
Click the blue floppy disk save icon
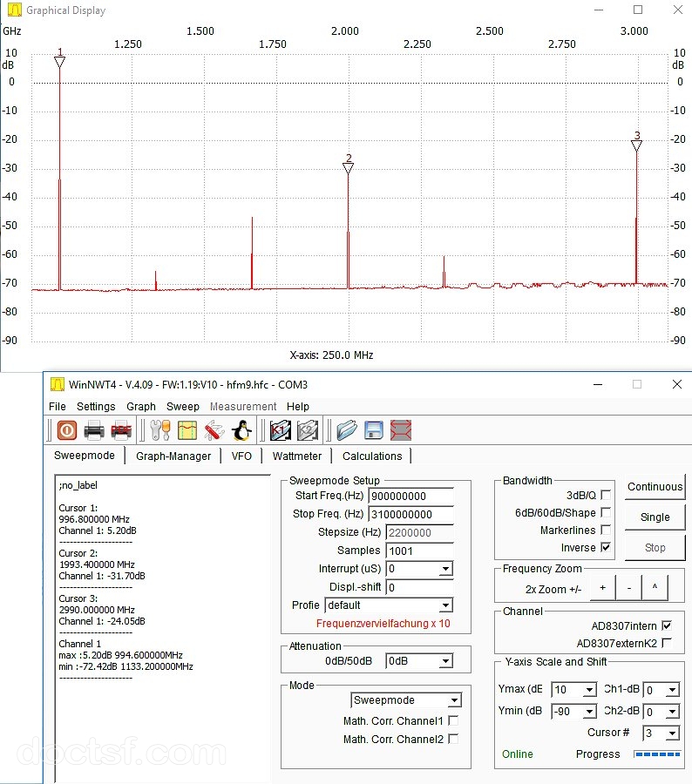374,430
